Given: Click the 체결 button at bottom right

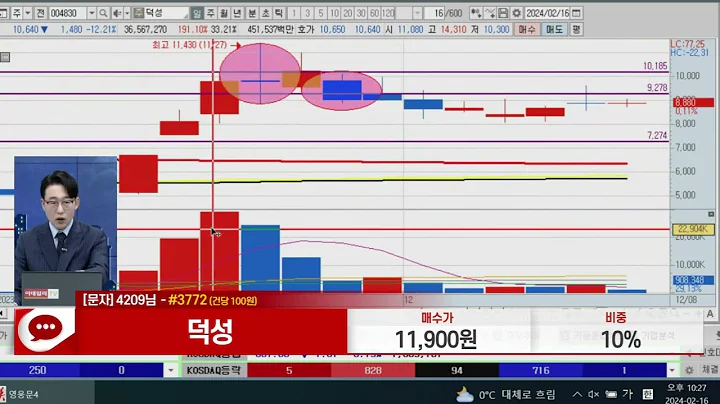Looking at the screenshot, I should tap(710, 370).
